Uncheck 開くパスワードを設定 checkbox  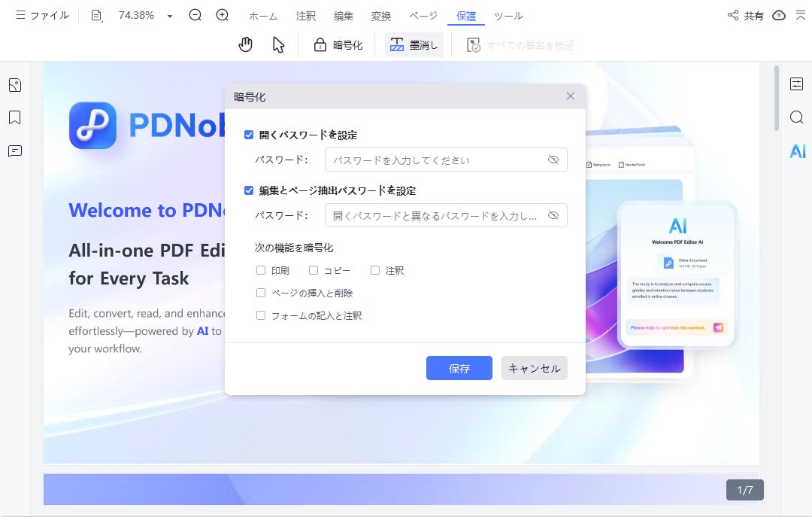pos(249,135)
